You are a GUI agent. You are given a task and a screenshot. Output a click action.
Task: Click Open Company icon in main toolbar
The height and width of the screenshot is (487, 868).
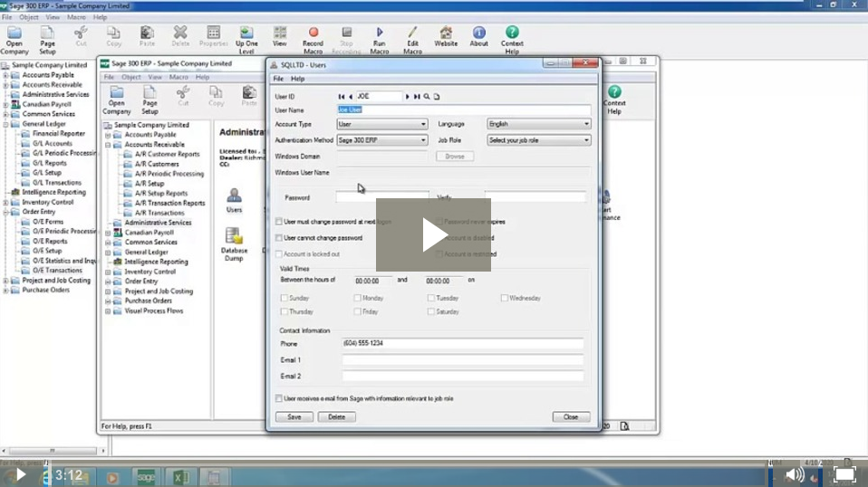14,40
